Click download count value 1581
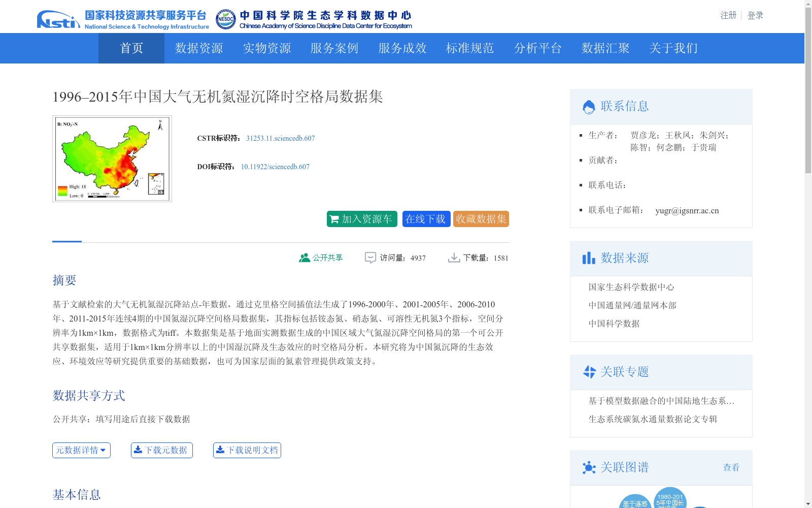 501,258
